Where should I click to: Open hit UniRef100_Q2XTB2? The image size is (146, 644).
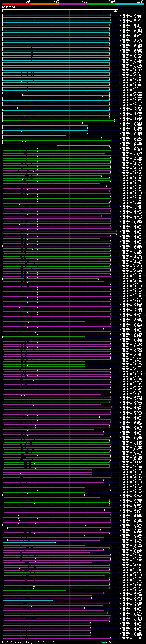[x=131, y=30]
